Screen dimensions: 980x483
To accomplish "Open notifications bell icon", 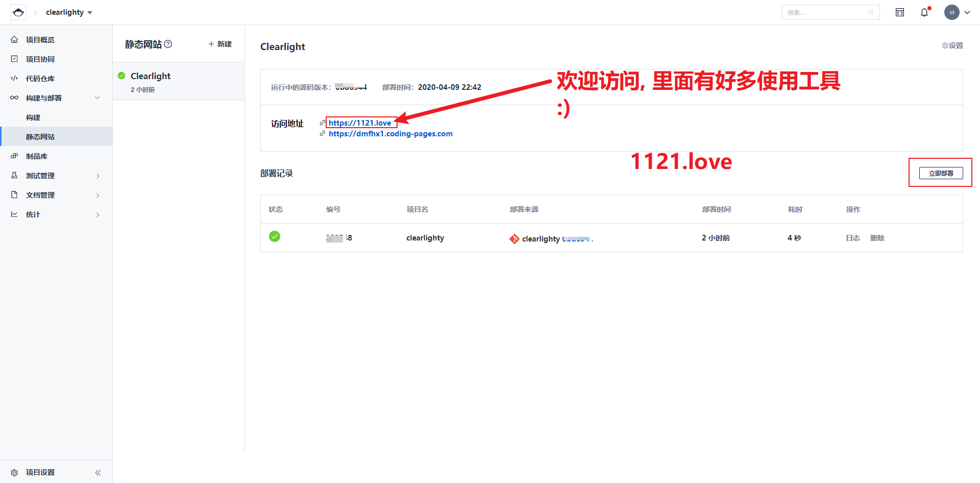I will pos(924,12).
